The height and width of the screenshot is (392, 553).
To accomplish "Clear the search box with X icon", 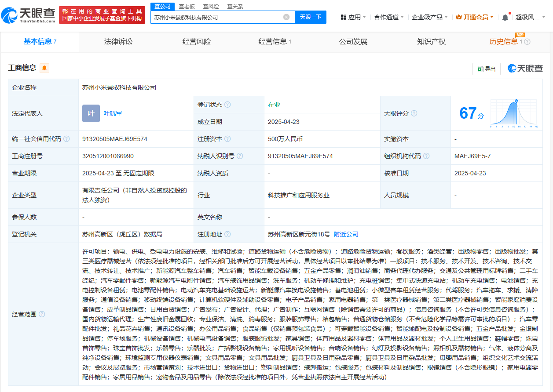I will (x=286, y=17).
